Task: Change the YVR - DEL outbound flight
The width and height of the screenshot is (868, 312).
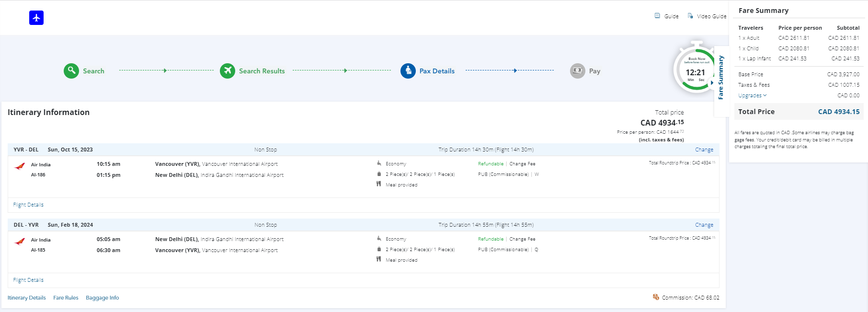Action: (704, 150)
